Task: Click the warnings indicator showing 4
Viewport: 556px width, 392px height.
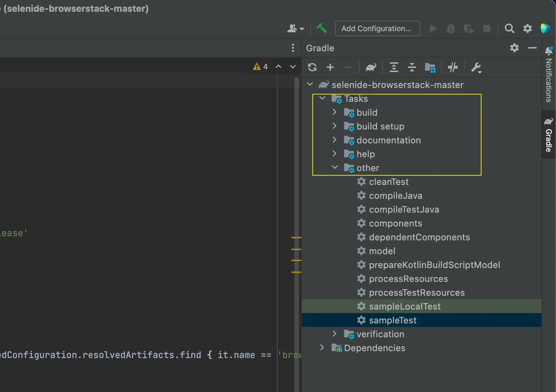Action: coord(261,66)
